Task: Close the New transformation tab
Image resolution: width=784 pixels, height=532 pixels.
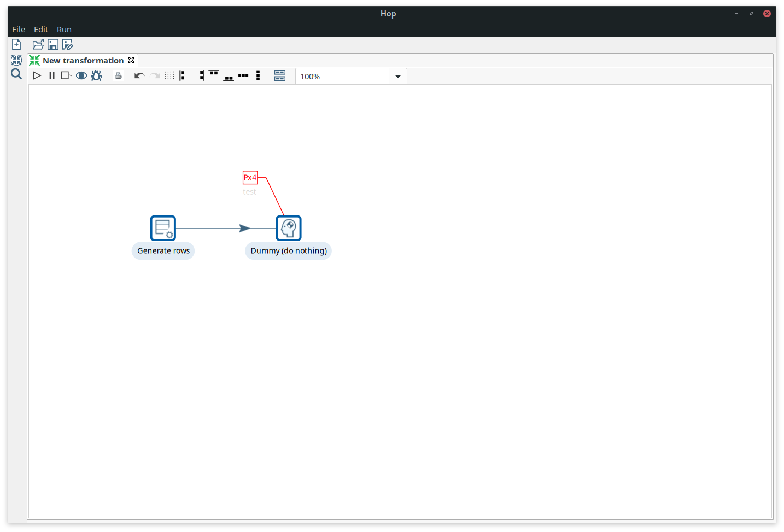Action: coord(131,60)
